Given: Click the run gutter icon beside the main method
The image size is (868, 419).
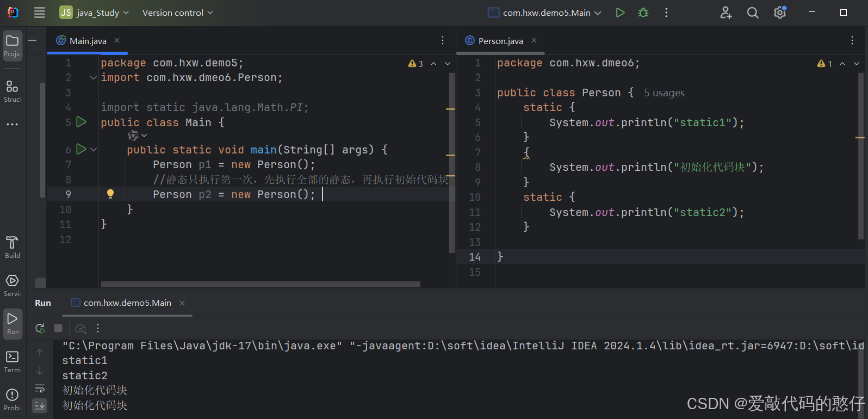Looking at the screenshot, I should coord(81,149).
